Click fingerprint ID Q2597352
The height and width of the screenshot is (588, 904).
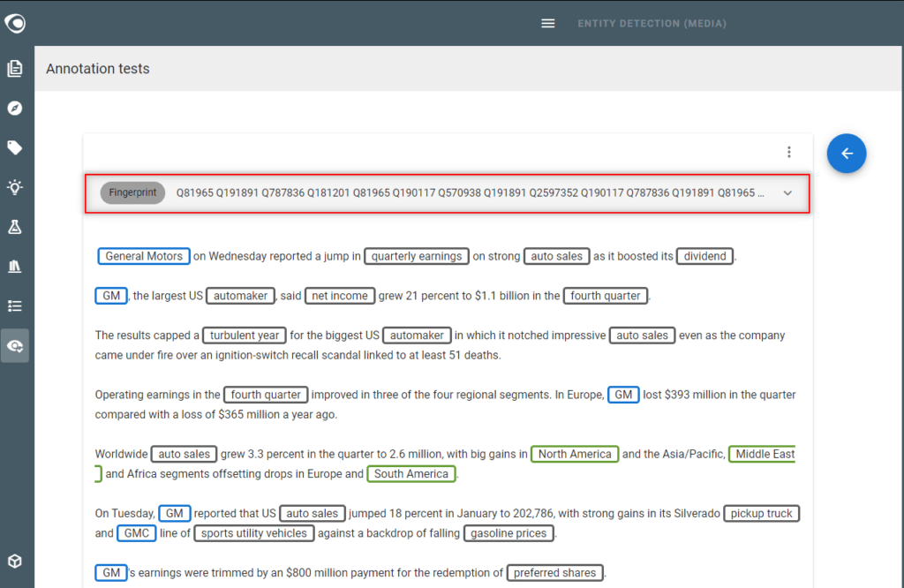[554, 193]
